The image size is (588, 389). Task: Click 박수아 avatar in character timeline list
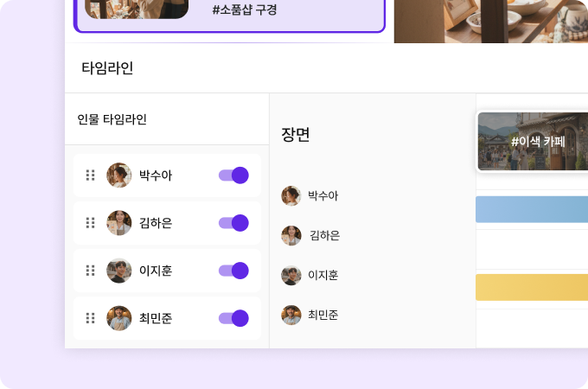(118, 175)
